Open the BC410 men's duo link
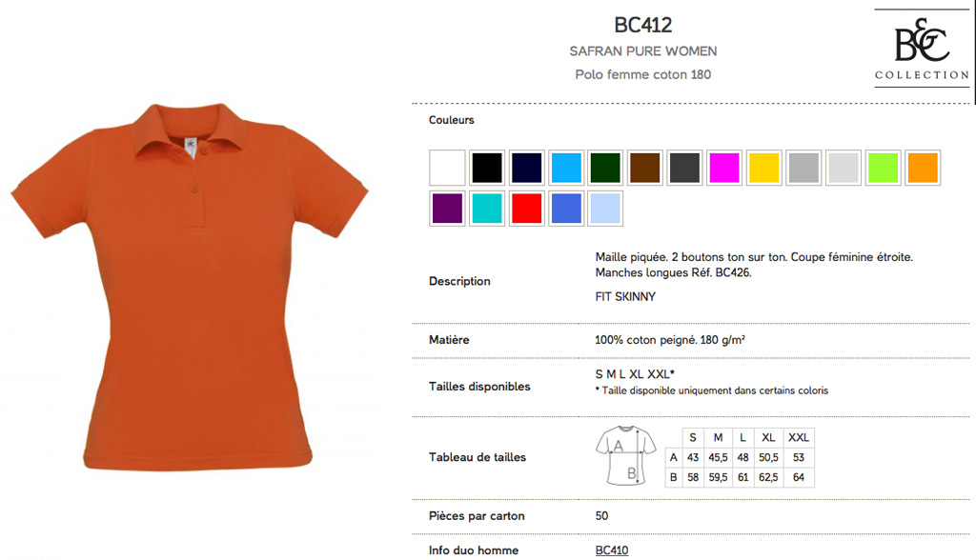The width and height of the screenshot is (976, 560). 612,550
